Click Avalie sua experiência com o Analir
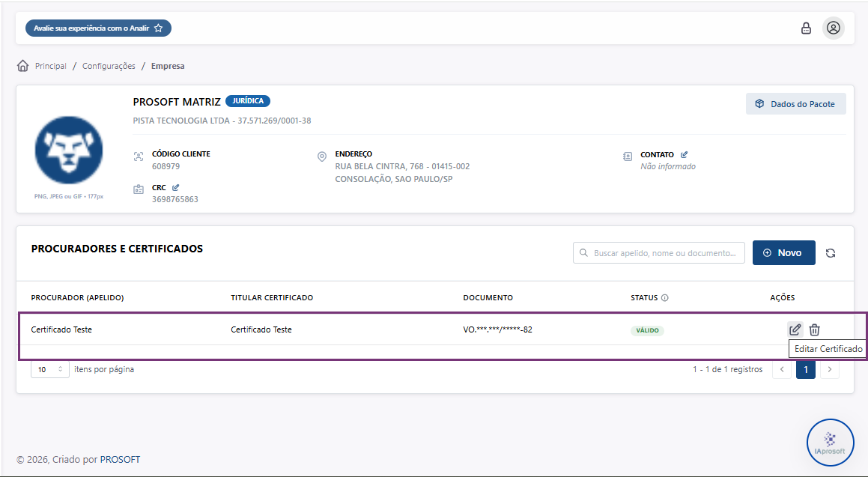This screenshot has width=868, height=477. tap(98, 28)
